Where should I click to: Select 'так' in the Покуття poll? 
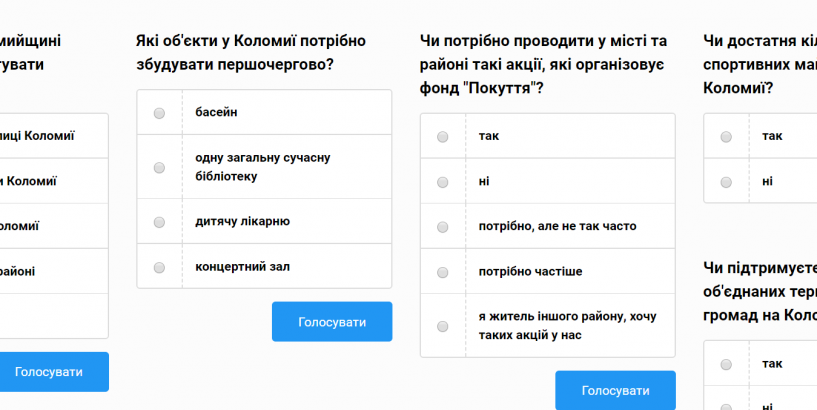[443, 136]
